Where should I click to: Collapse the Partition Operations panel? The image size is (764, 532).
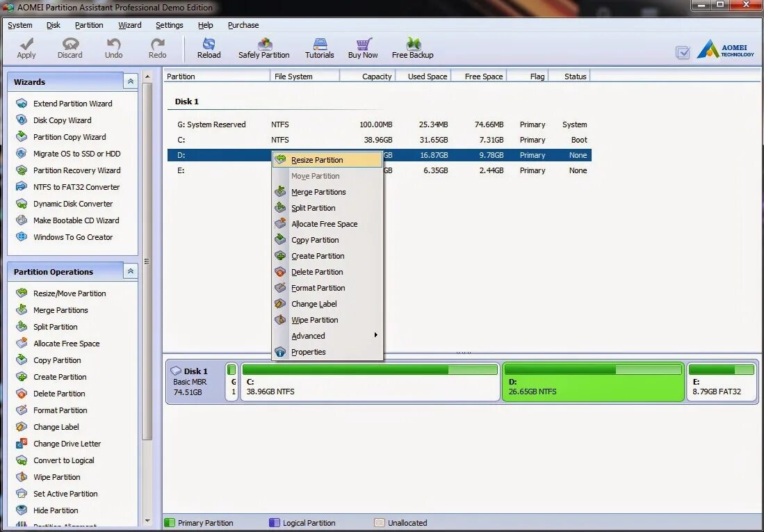(130, 271)
